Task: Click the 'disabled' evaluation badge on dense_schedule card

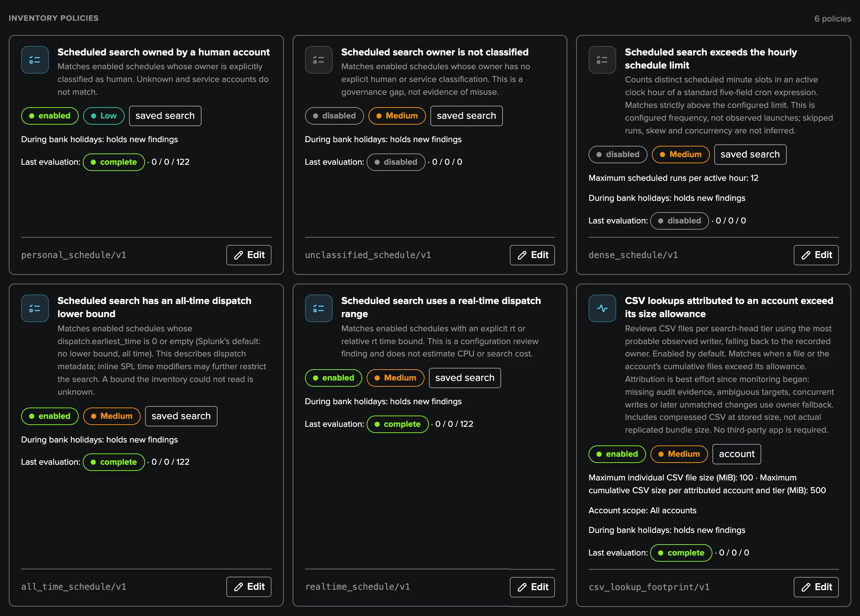Action: [x=680, y=221]
